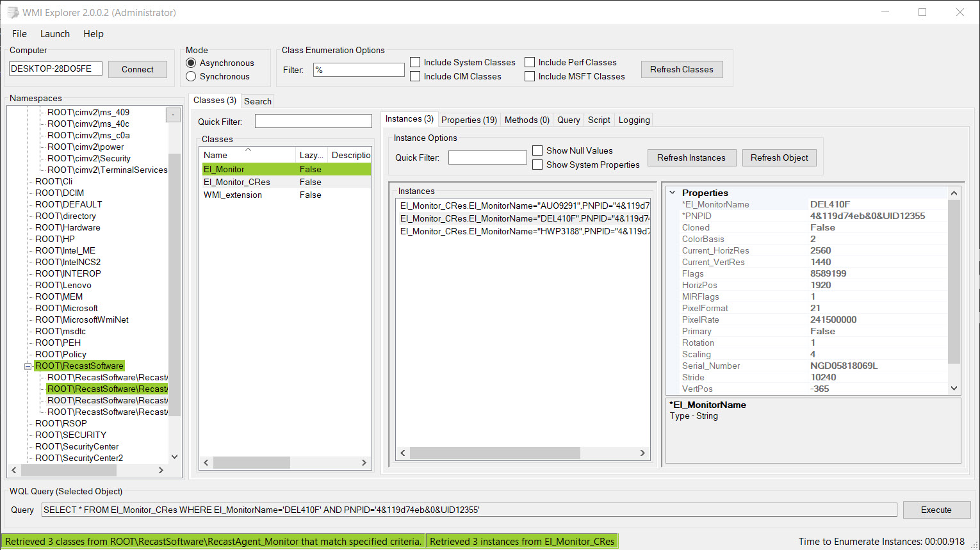Select ROOT\Lenovo namespace
The width and height of the screenshot is (980, 550).
[x=63, y=285]
